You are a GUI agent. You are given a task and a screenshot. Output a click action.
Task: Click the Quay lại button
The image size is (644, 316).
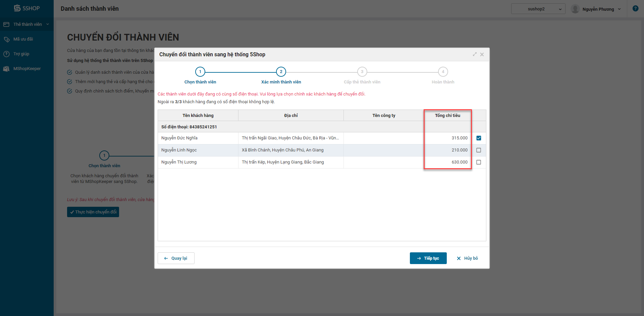coord(176,258)
